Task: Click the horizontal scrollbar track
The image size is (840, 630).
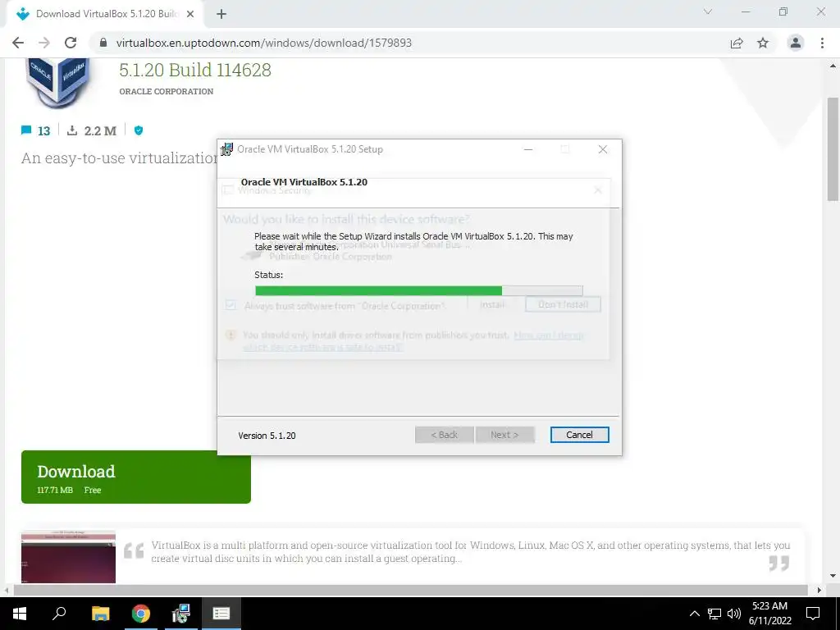Action: pos(410,590)
